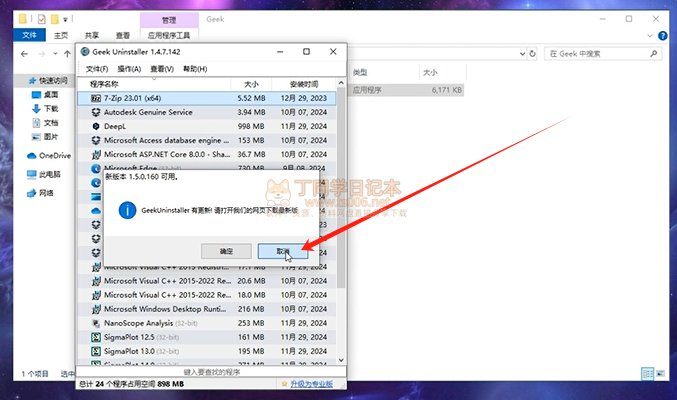677x400 pixels.
Task: Open the 文件(F) menu in Geek Uninstaller
Action: [97, 69]
